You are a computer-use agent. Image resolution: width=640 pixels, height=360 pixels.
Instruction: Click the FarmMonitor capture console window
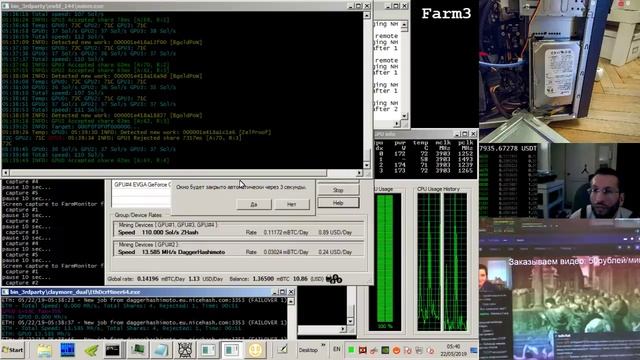(53, 232)
